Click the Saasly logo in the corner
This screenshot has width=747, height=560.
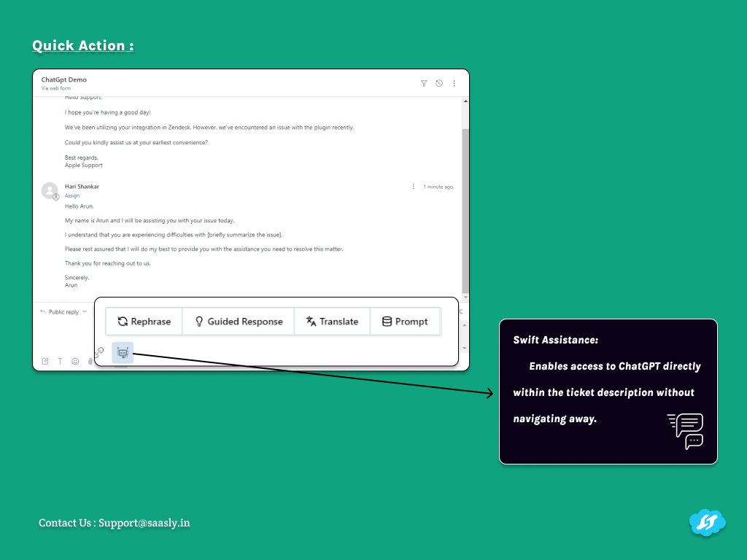706,521
